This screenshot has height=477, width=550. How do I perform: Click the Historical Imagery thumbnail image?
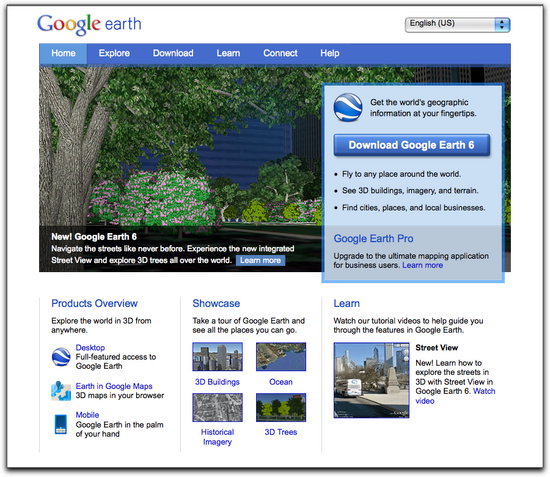pyautogui.click(x=217, y=407)
